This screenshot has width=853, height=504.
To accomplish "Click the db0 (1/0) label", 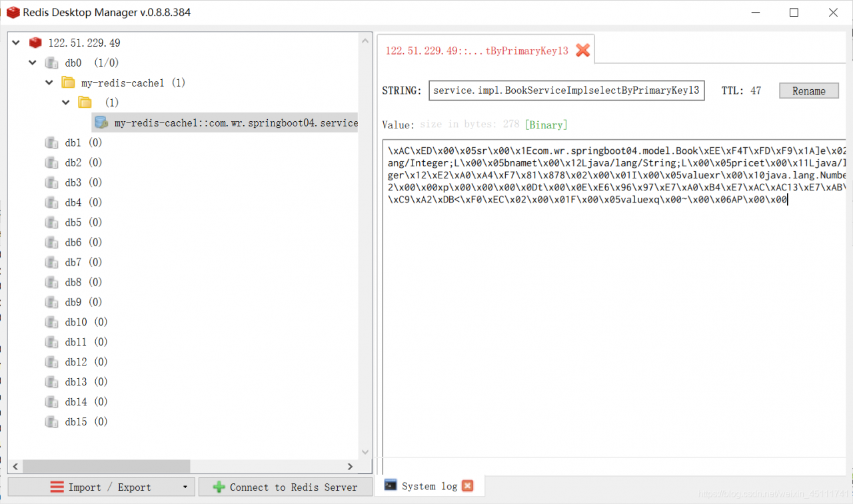I will [x=91, y=63].
